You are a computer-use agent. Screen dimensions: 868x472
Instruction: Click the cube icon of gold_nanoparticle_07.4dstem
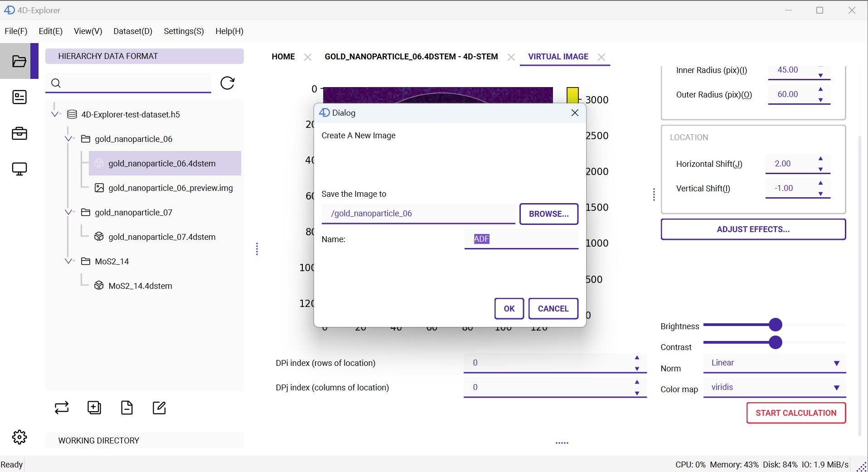pyautogui.click(x=99, y=237)
